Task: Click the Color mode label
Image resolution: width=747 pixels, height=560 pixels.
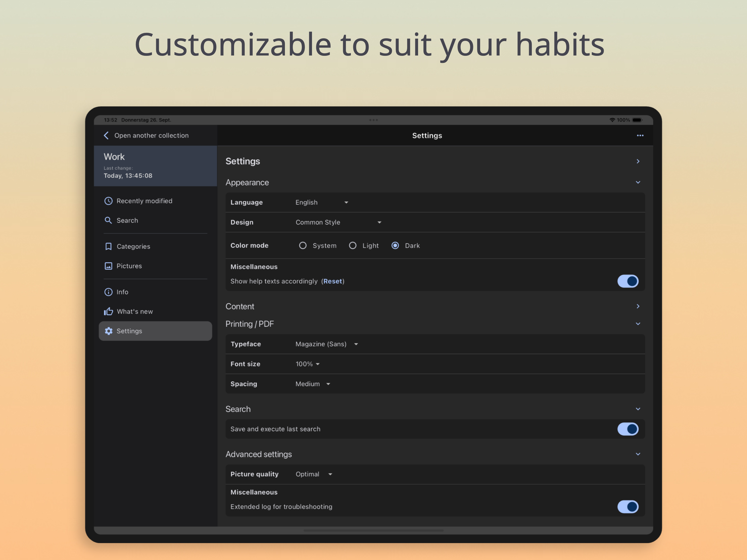Action: point(250,246)
